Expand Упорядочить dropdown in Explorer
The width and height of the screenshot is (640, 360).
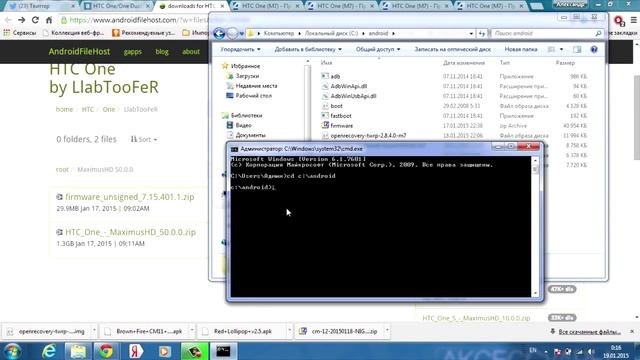click(x=240, y=49)
